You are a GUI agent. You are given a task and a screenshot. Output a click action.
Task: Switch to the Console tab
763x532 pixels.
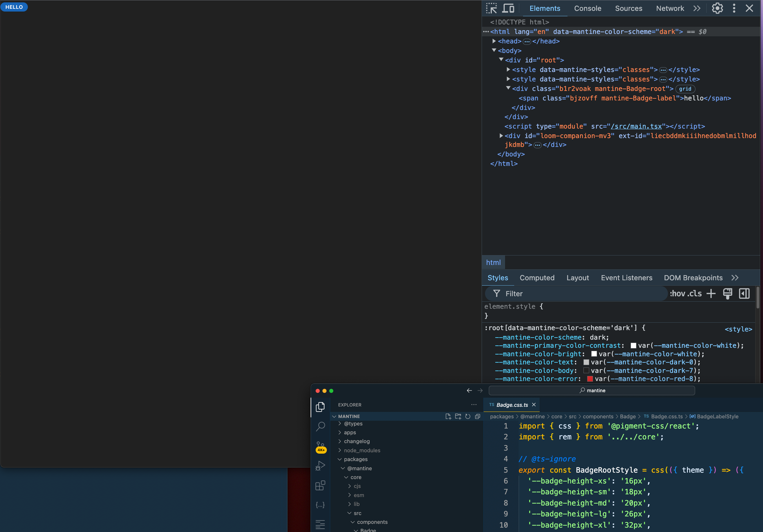pos(588,8)
